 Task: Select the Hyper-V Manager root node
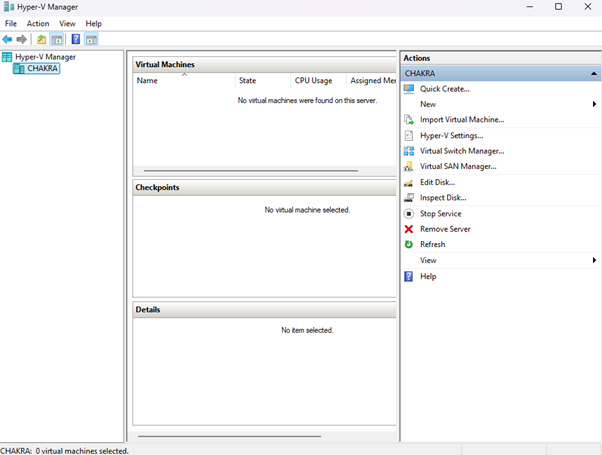(45, 57)
